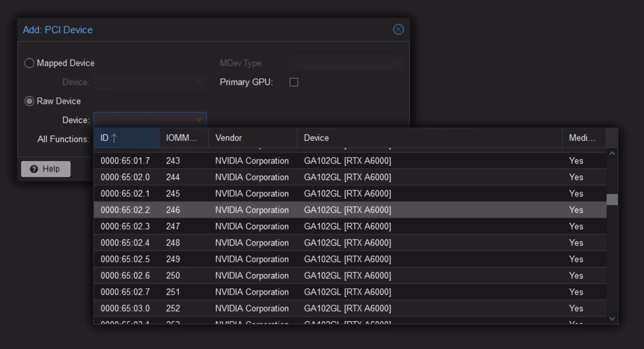Click the device list scrollbar thumb
The image size is (644, 349).
coord(612,199)
